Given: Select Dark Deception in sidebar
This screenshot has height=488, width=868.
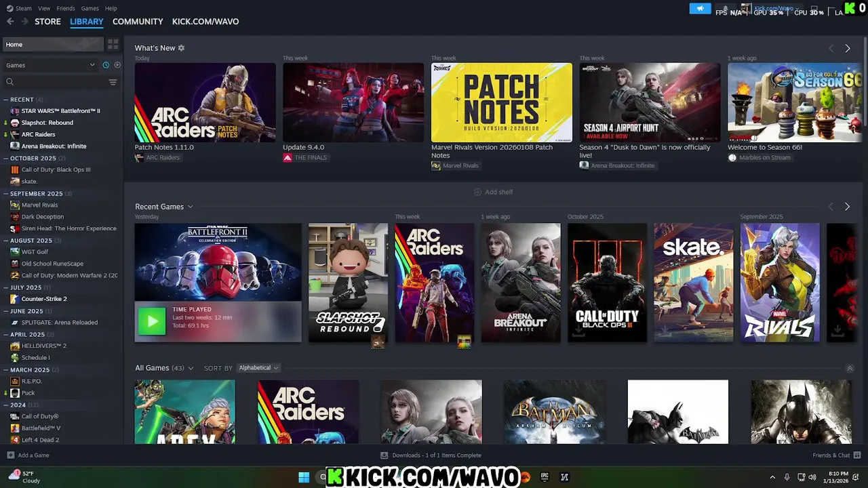Looking at the screenshot, I should pos(42,217).
